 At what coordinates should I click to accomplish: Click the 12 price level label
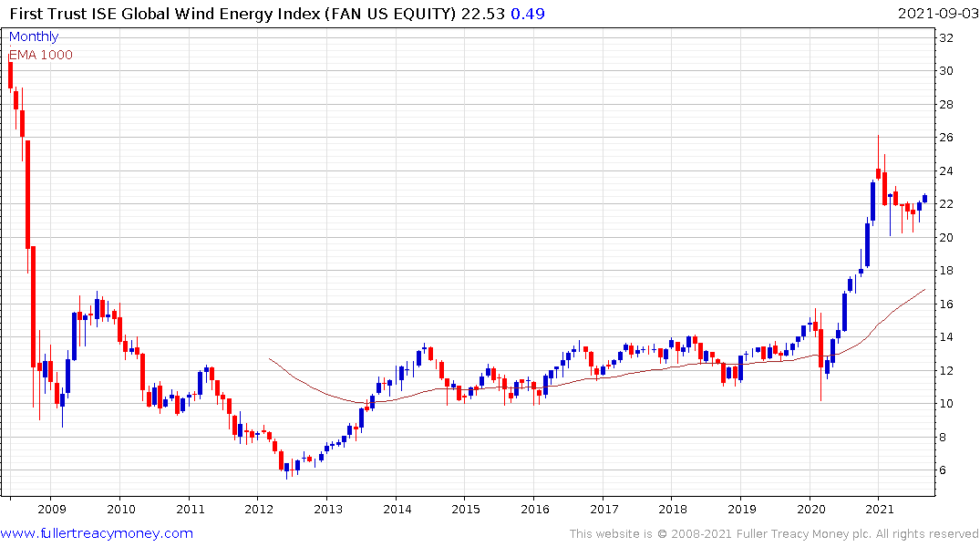(x=946, y=371)
